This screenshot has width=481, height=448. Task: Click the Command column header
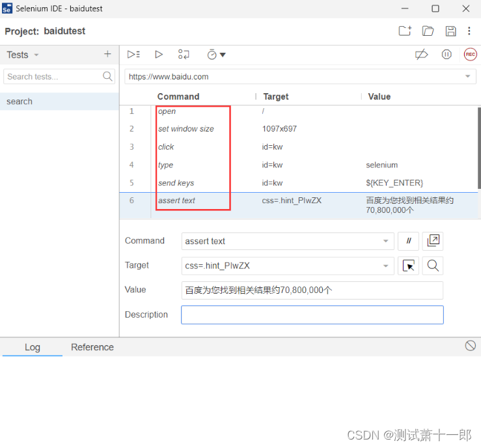pyautogui.click(x=178, y=96)
